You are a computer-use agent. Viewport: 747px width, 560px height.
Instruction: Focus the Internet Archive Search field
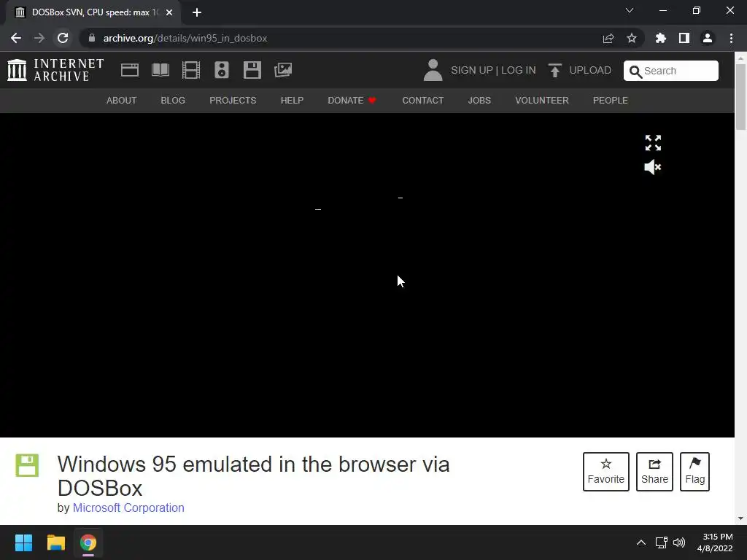(671, 71)
